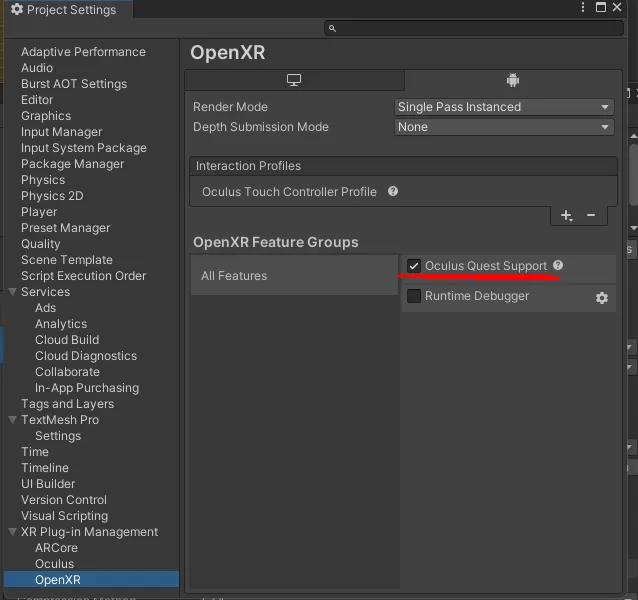The width and height of the screenshot is (638, 600).
Task: Open help for Oculus Quest Support
Action: 558,265
